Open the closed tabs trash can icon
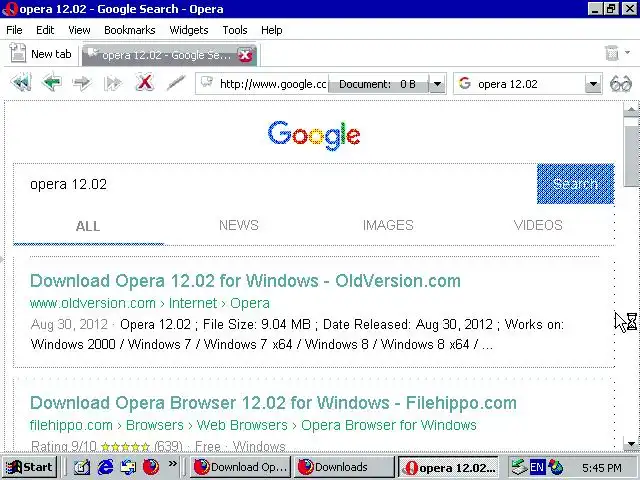Viewport: 640px width, 480px height. 611,53
